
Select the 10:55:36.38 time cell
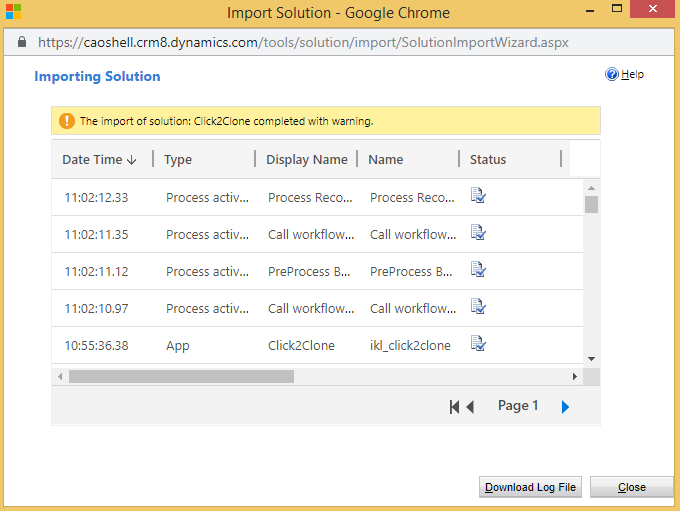pyautogui.click(x=96, y=345)
